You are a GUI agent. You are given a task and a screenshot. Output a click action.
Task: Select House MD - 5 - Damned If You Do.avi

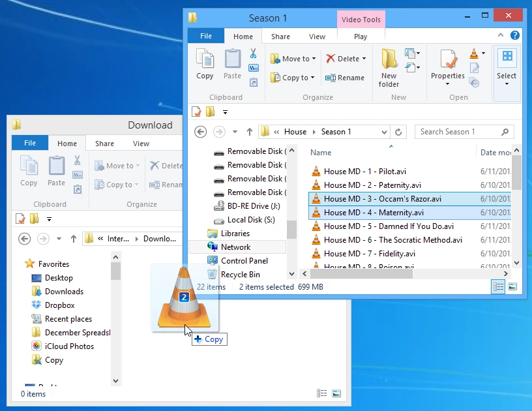pos(389,226)
